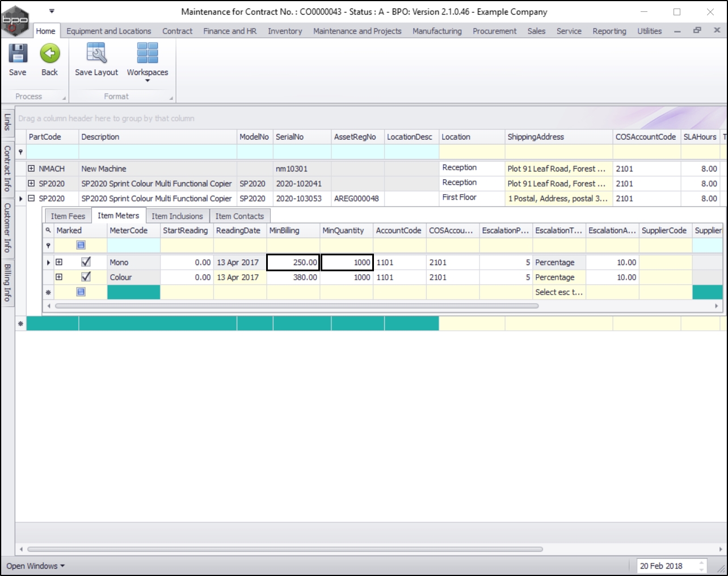Sort by the PartCode column header
This screenshot has width=728, height=576.
[x=52, y=137]
